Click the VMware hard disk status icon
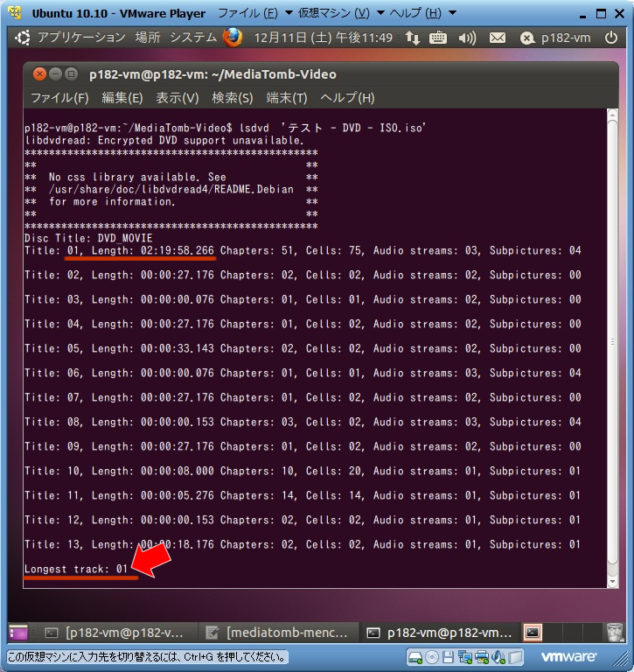 click(x=415, y=657)
